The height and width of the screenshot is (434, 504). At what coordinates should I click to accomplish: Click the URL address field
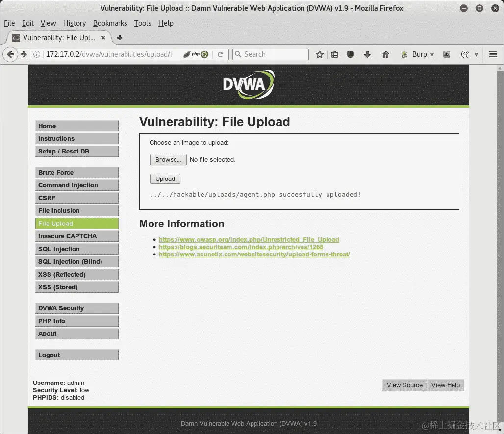109,54
